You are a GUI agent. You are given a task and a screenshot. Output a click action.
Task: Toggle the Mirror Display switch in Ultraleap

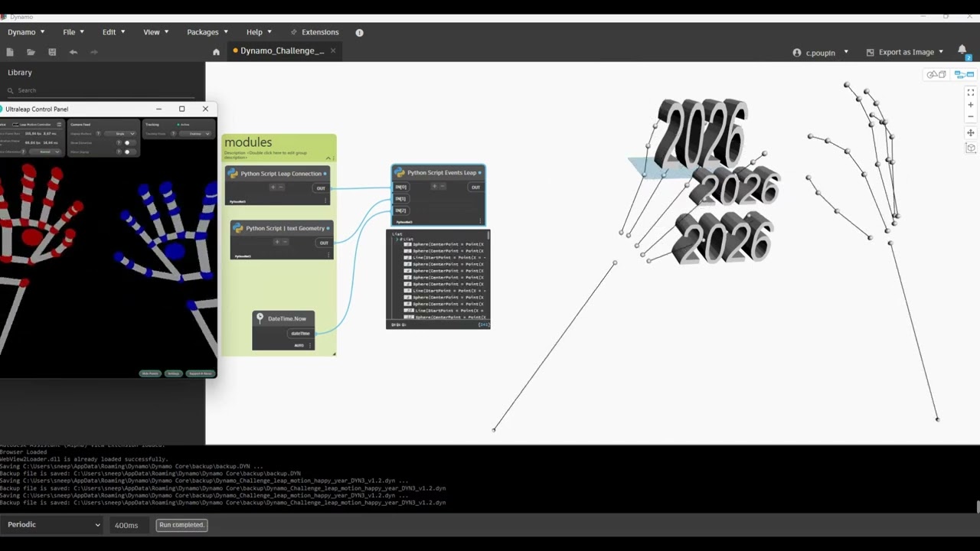coord(126,152)
